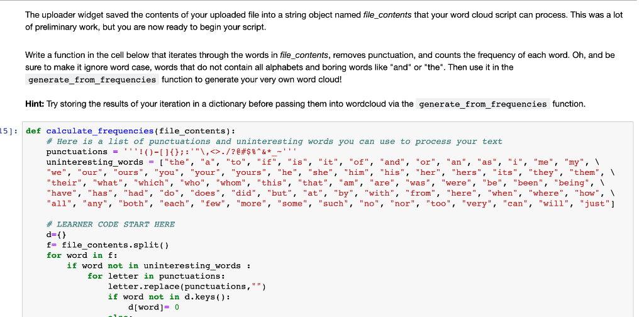Click the letter.replace(punctuations,"") line
The width and height of the screenshot is (644, 317).
187,286
